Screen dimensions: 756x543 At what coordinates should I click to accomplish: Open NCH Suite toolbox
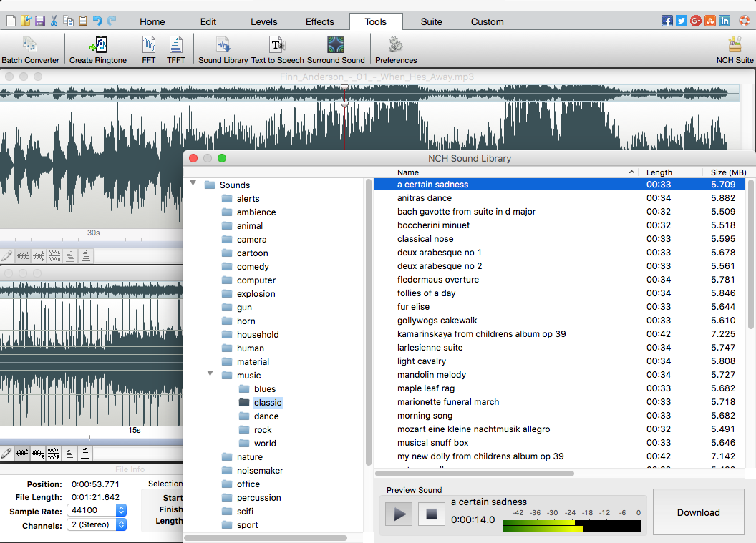point(735,49)
